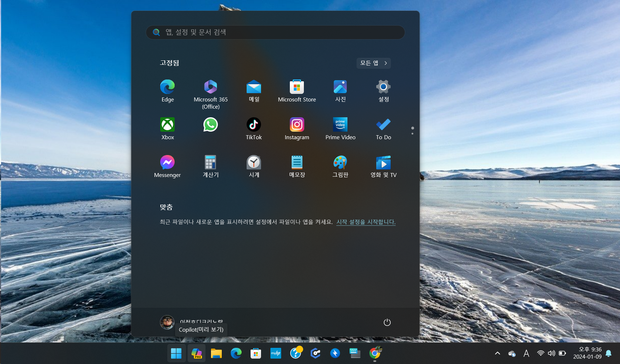
Task: Open the 시계 clock app
Action: [x=254, y=167]
